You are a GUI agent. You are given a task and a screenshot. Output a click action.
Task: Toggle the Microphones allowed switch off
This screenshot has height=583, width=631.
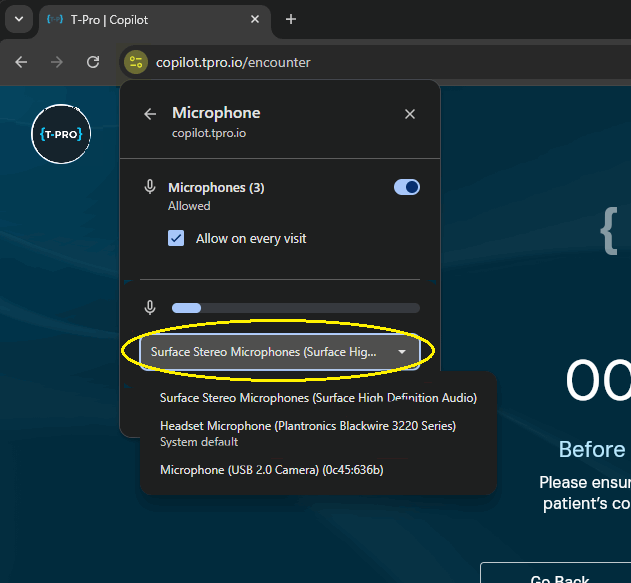pos(406,187)
